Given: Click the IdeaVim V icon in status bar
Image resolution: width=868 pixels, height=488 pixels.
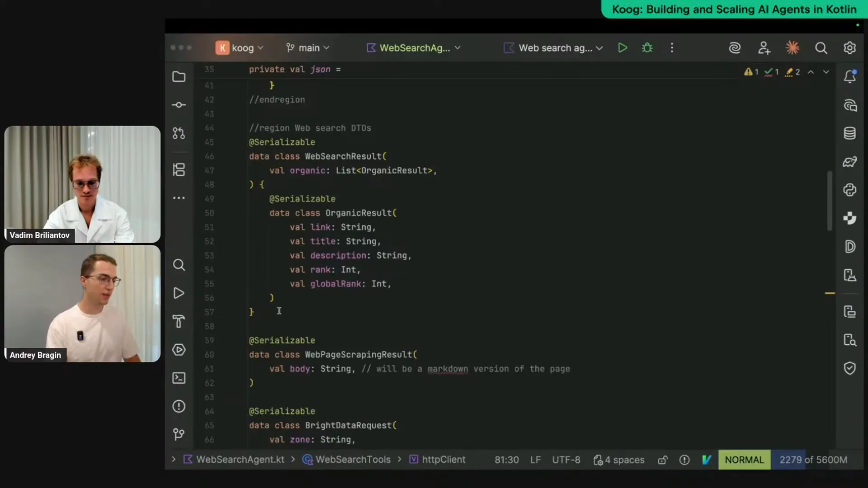Looking at the screenshot, I should pos(707,460).
